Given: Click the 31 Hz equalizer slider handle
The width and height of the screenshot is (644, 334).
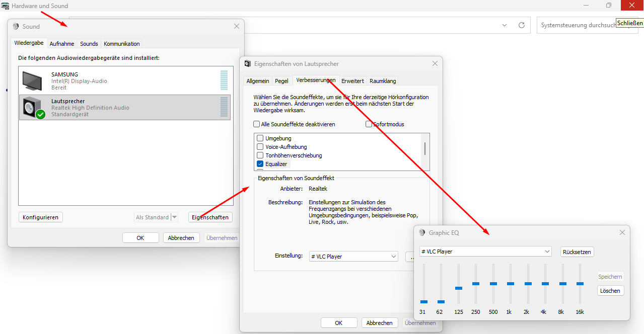Looking at the screenshot, I should tap(424, 302).
